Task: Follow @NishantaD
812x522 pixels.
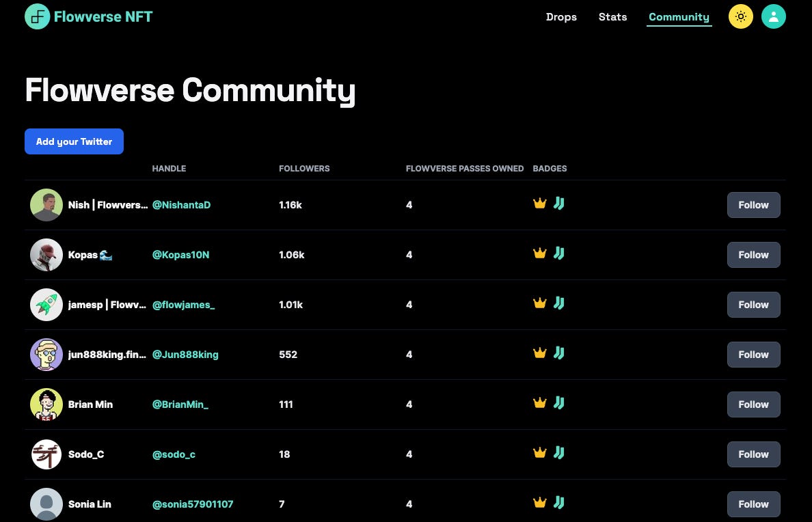Action: click(753, 204)
